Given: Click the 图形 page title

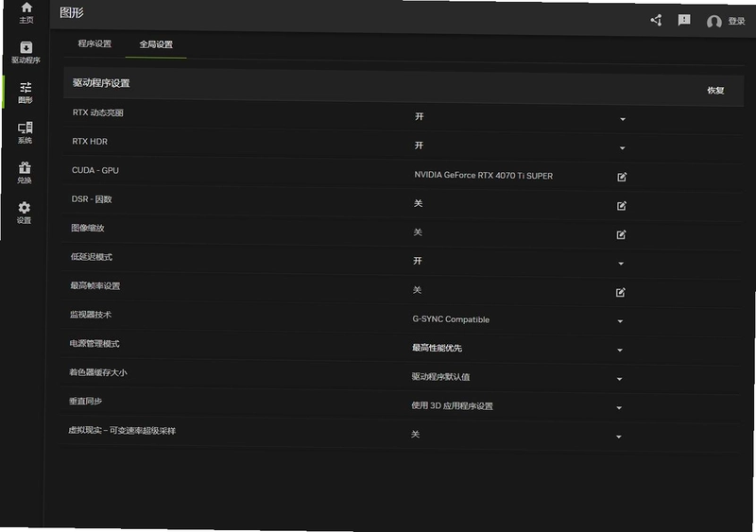Looking at the screenshot, I should [x=72, y=12].
